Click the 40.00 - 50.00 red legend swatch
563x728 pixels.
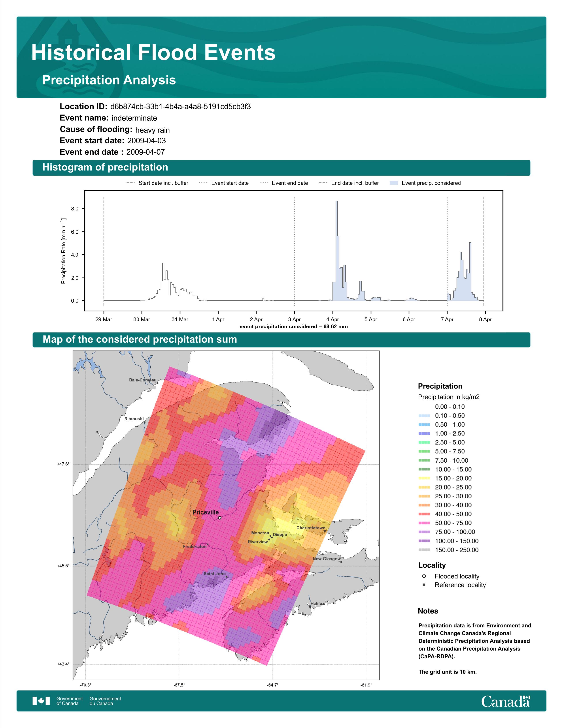point(424,514)
